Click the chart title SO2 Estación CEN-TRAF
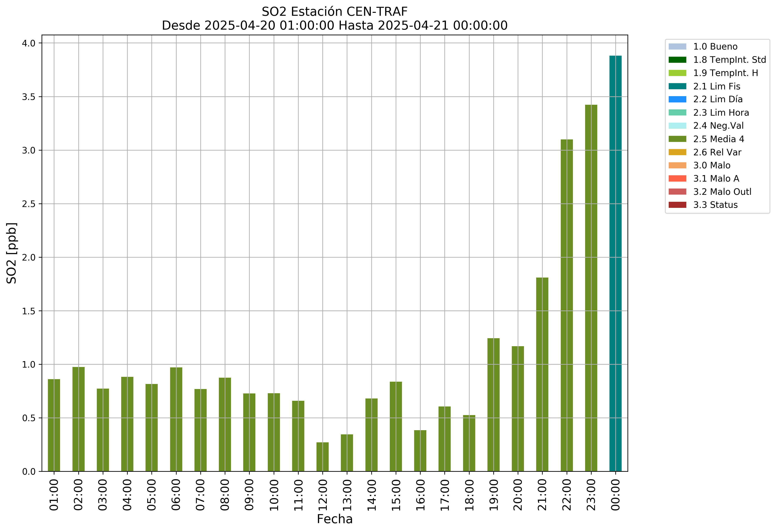 click(x=335, y=12)
